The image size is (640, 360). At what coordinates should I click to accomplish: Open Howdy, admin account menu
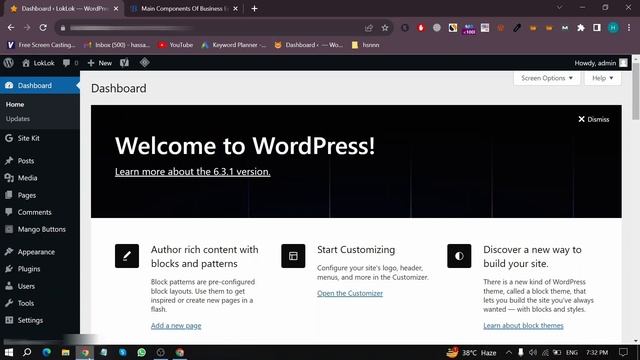coord(601,63)
